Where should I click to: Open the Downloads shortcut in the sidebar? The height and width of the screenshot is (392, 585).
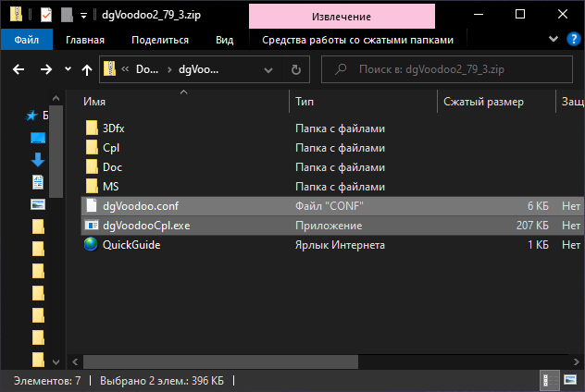pyautogui.click(x=38, y=160)
